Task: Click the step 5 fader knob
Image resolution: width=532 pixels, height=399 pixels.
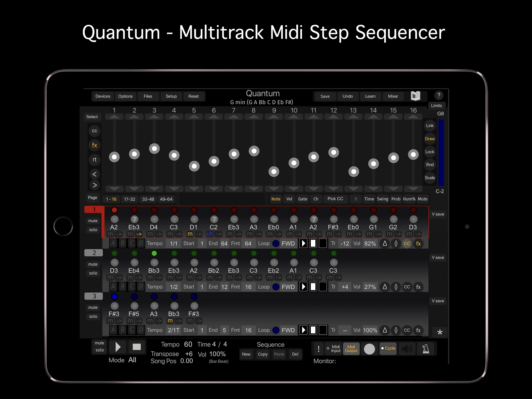Action: (194, 166)
